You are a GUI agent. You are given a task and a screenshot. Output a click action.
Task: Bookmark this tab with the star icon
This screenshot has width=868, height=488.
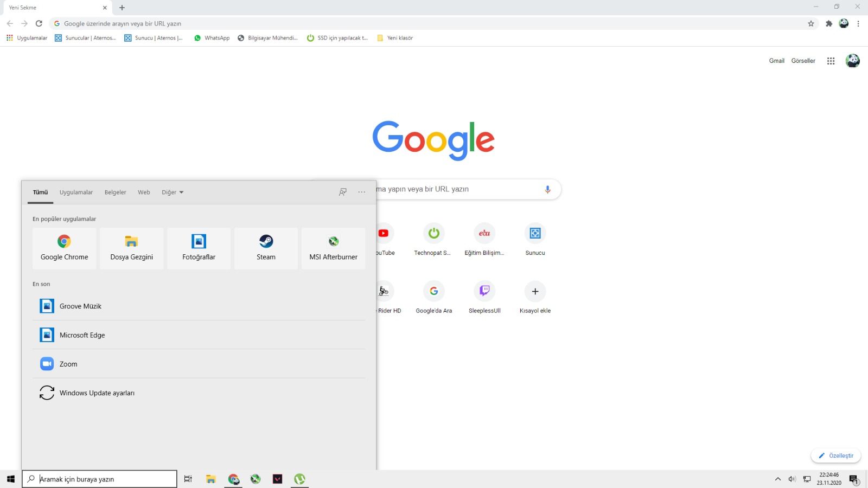(811, 23)
